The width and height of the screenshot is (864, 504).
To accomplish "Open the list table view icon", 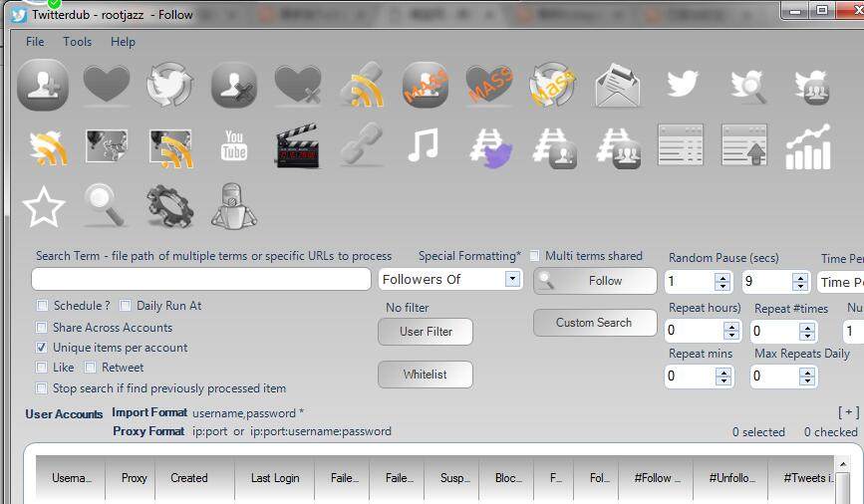I will (681, 144).
